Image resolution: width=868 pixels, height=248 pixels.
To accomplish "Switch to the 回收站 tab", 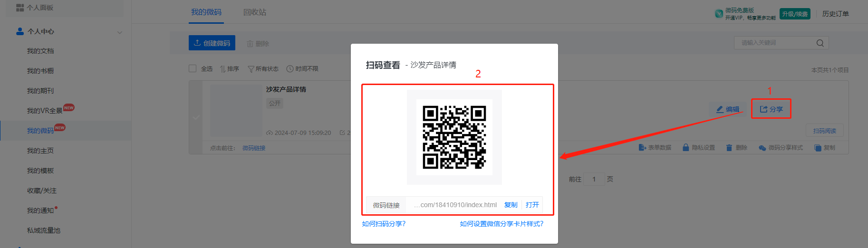I will tap(254, 12).
